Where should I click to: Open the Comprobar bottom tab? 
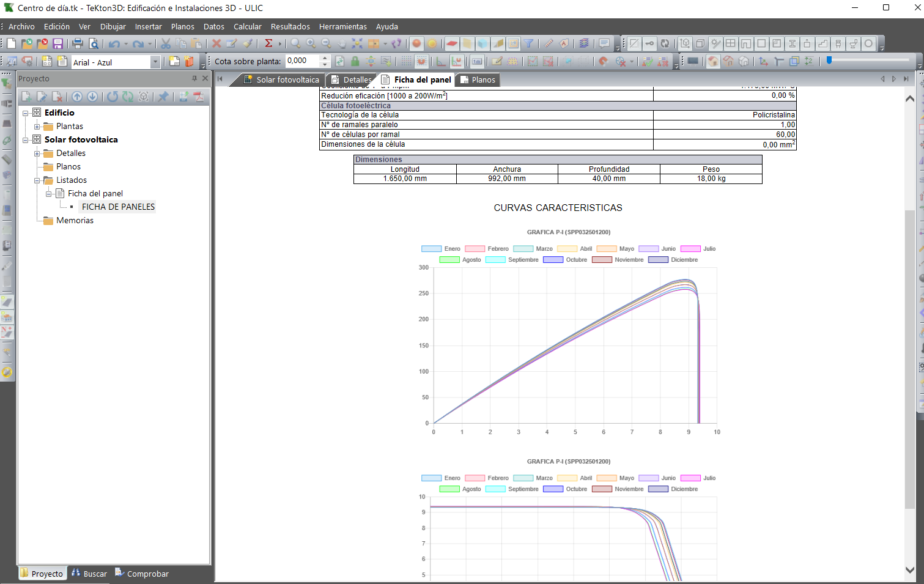(142, 574)
